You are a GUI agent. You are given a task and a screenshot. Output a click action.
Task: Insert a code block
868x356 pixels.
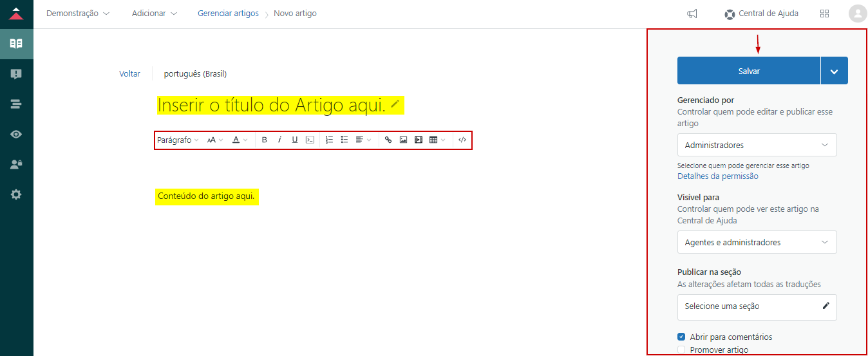pos(310,140)
